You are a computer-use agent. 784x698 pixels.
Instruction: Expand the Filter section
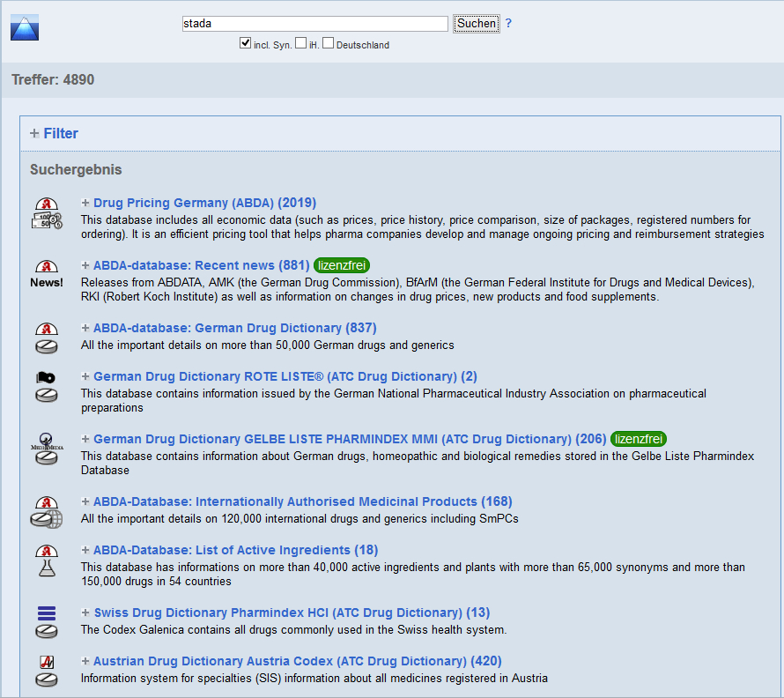[x=34, y=133]
